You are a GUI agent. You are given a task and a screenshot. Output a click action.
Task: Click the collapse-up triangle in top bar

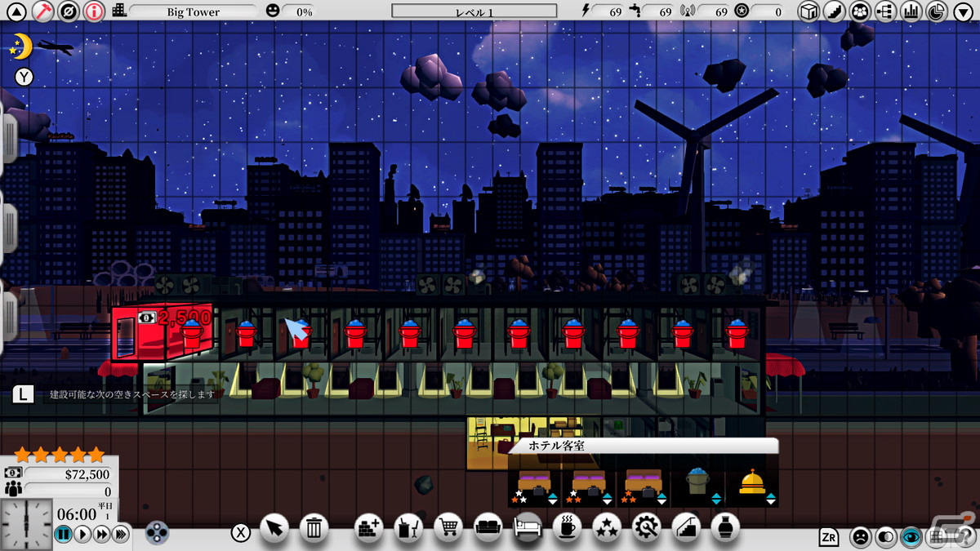(16, 11)
